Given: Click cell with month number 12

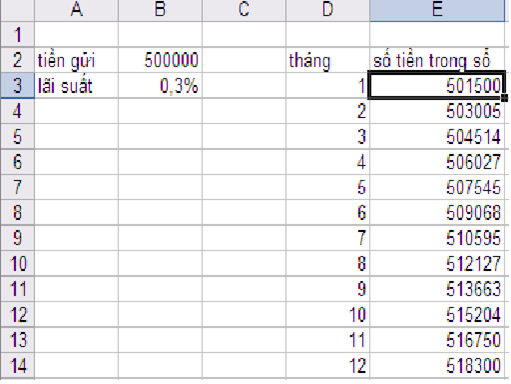Looking at the screenshot, I should (327, 366).
